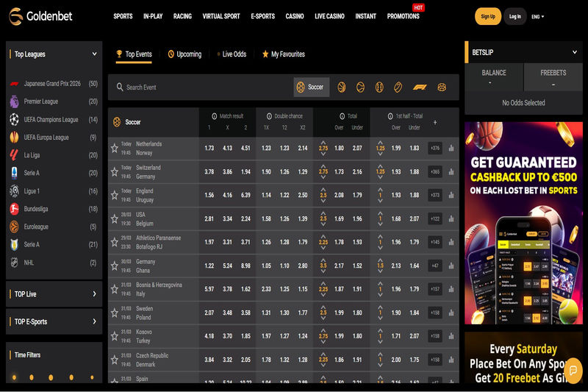Select the American football helmet filter icon
The width and height of the screenshot is (588, 392).
point(442,87)
